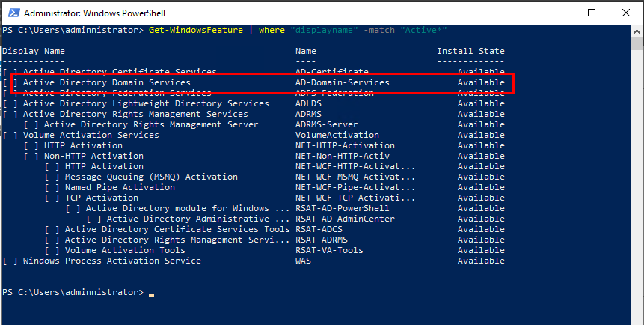Click the WAS name value
Screen dimensions: 644x325
click(x=303, y=261)
